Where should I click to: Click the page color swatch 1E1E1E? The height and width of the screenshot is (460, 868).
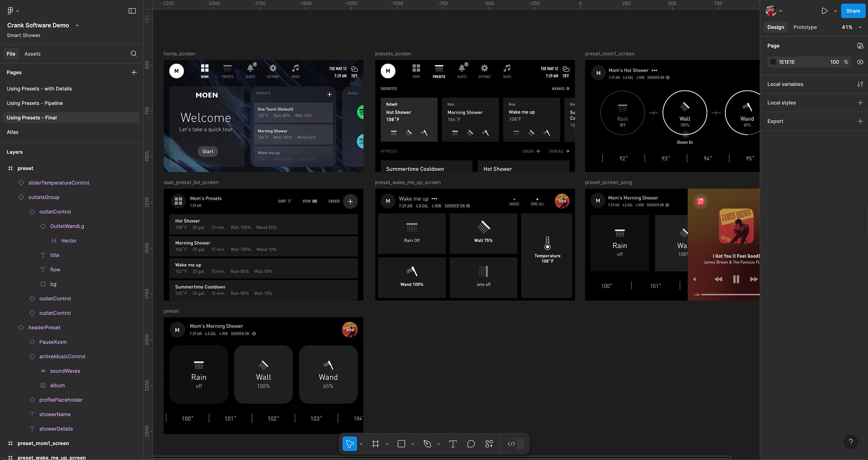[x=773, y=62]
